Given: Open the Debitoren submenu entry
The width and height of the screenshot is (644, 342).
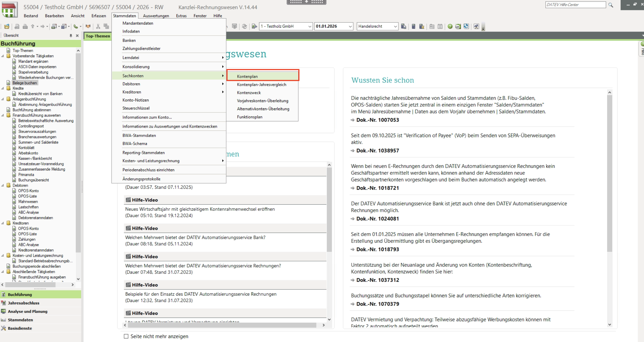Looking at the screenshot, I should (169, 84).
